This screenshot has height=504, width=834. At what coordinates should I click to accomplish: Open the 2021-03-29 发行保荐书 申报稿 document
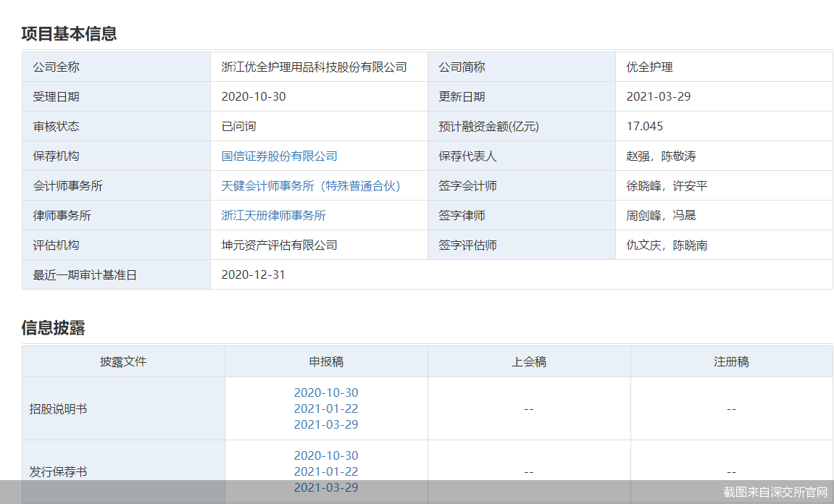[325, 487]
